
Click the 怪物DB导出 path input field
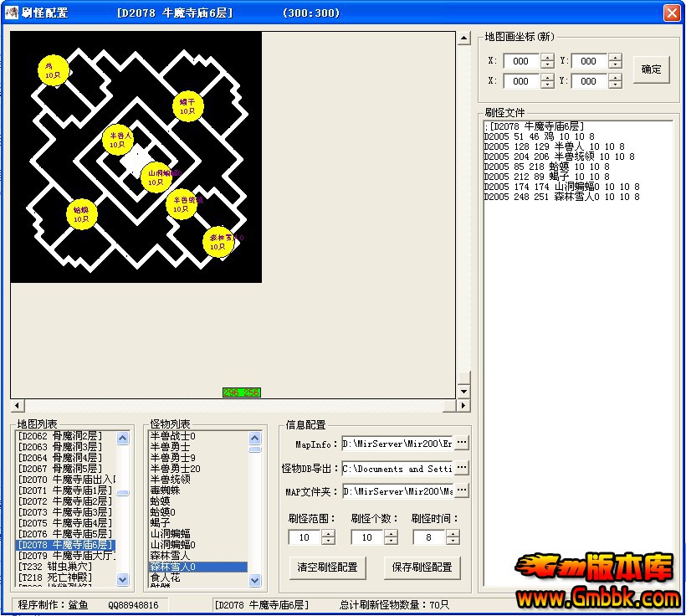pyautogui.click(x=397, y=469)
